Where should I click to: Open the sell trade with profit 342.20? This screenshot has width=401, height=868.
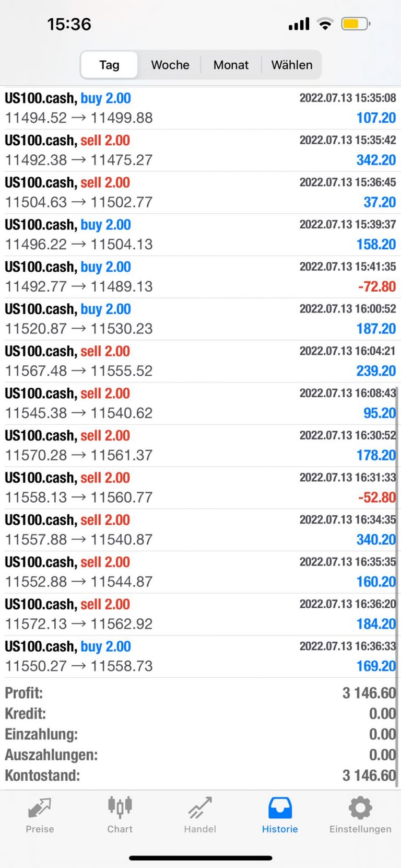tap(200, 151)
